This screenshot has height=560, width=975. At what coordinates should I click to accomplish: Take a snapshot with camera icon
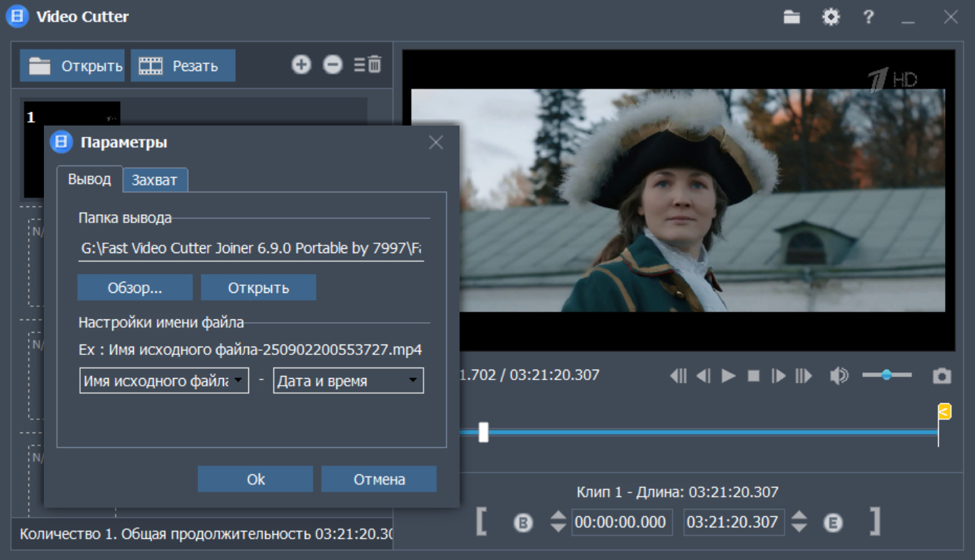[942, 376]
